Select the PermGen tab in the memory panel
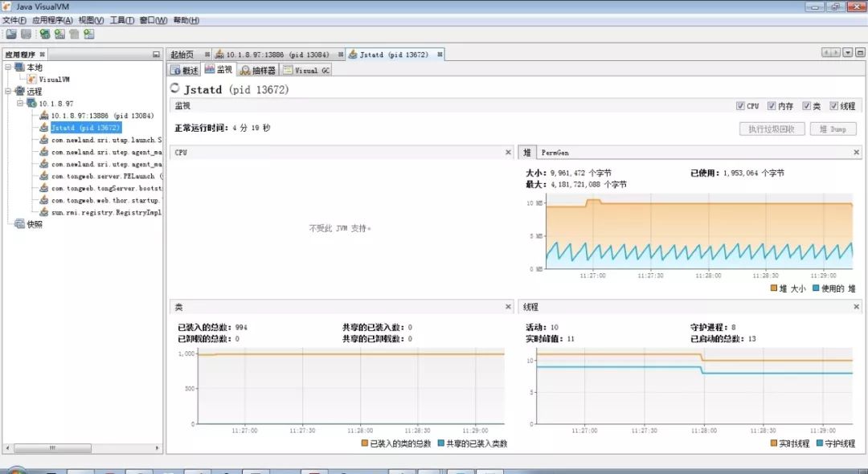Image resolution: width=868 pixels, height=474 pixels. click(555, 153)
